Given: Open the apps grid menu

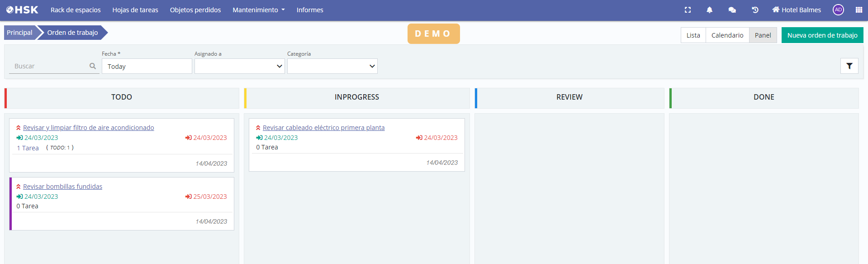Looking at the screenshot, I should tap(859, 10).
